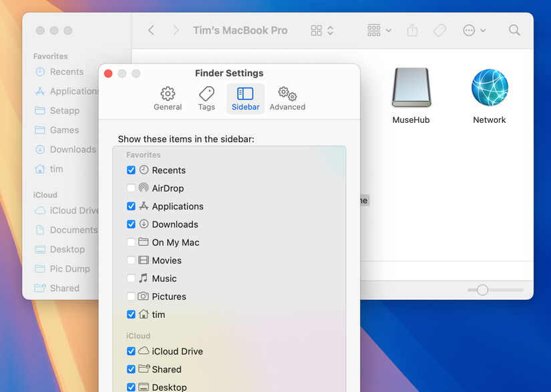Disable the Downloads checkbox

(x=131, y=224)
